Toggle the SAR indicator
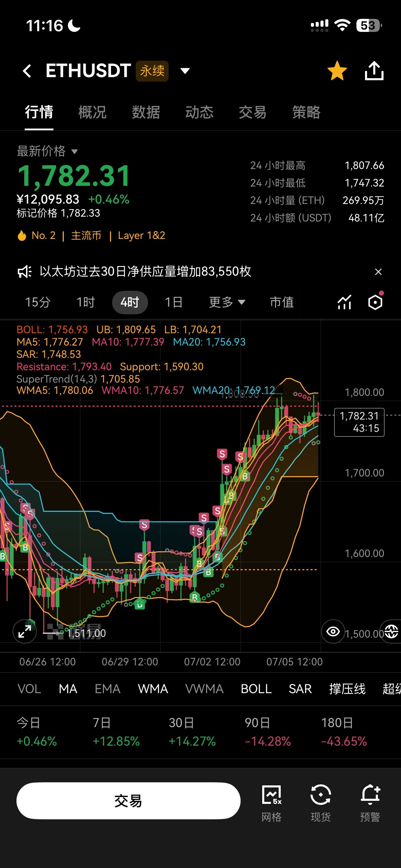 (300, 689)
